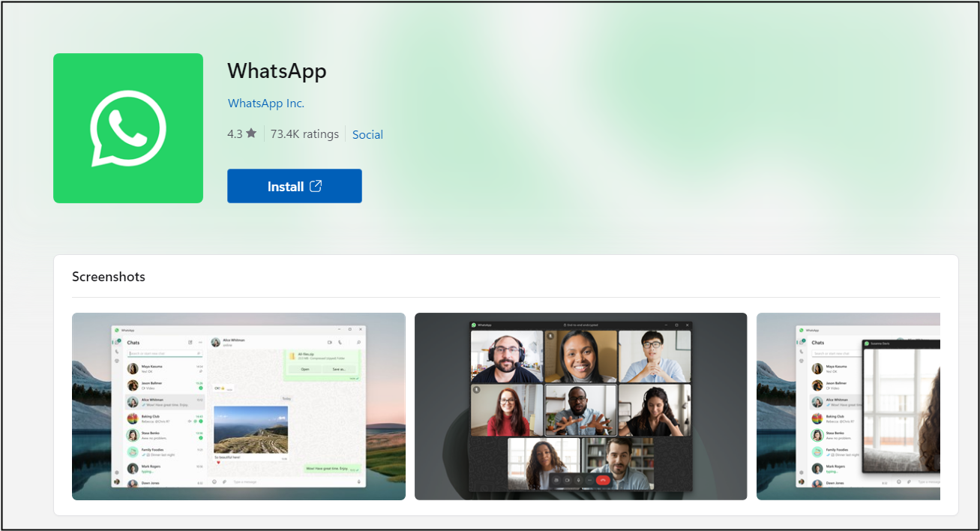Click the Screenshots section heading
Screen dimensions: 980x531
pos(109,277)
